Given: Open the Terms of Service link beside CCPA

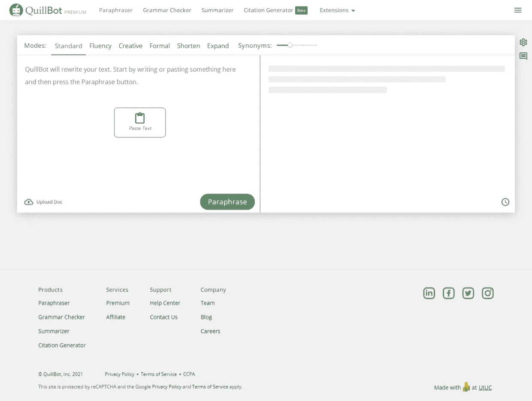Looking at the screenshot, I should (x=159, y=374).
